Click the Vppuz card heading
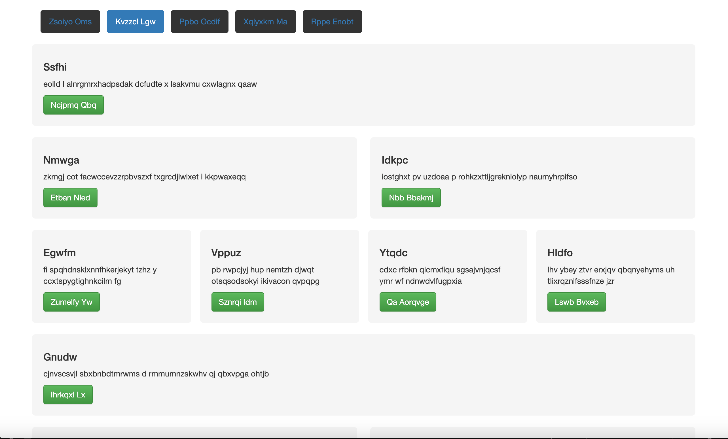Image resolution: width=728 pixels, height=439 pixels. 226,253
